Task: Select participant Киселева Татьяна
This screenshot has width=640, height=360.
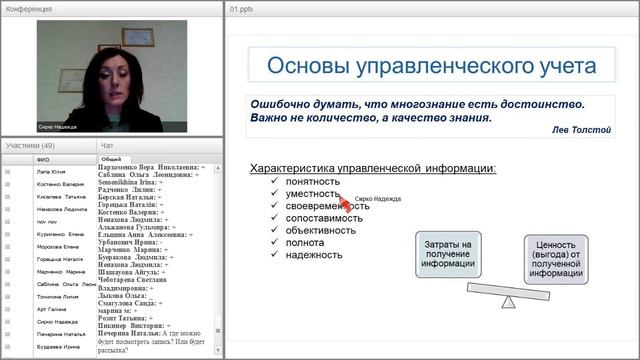Action: click(x=61, y=197)
